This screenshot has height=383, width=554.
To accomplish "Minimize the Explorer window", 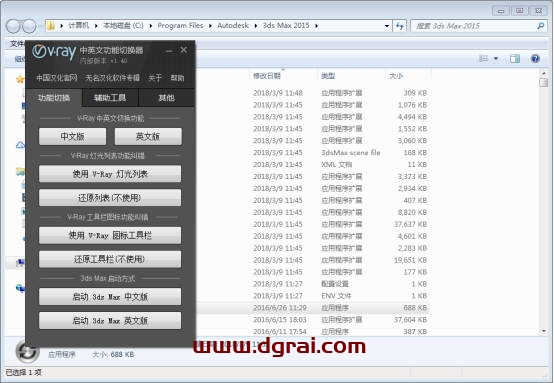I will tap(501, 11).
